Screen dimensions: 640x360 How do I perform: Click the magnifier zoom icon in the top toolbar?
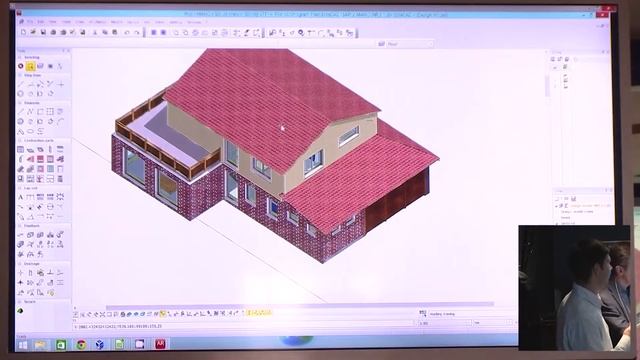[x=301, y=33]
